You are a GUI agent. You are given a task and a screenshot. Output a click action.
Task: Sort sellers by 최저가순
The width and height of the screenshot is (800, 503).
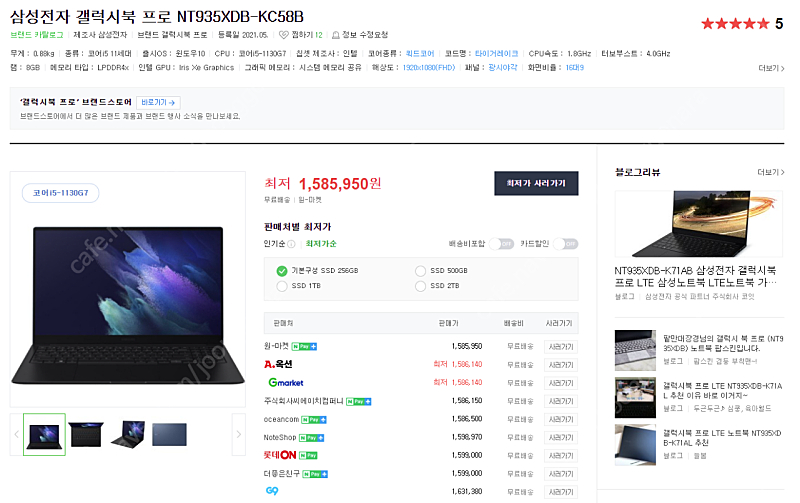pyautogui.click(x=321, y=244)
